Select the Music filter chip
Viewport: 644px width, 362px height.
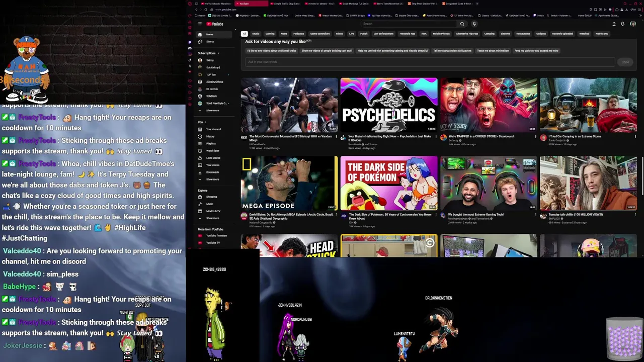tap(256, 34)
